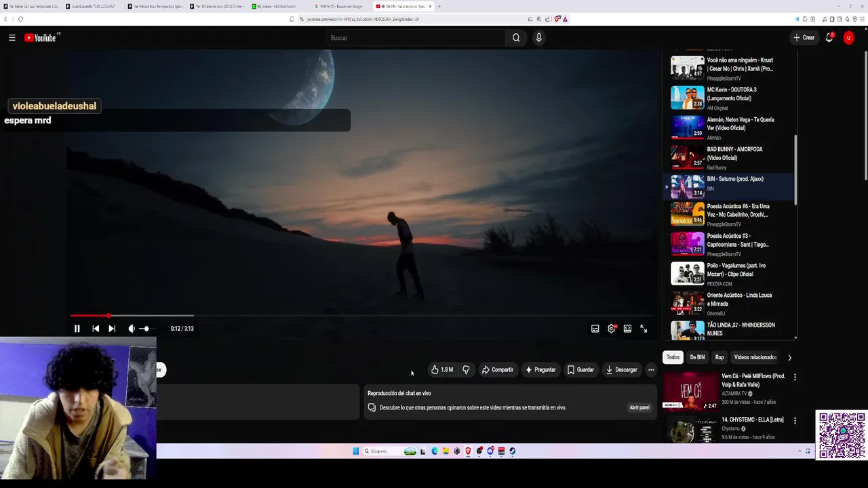Open player settings gear

(611, 329)
